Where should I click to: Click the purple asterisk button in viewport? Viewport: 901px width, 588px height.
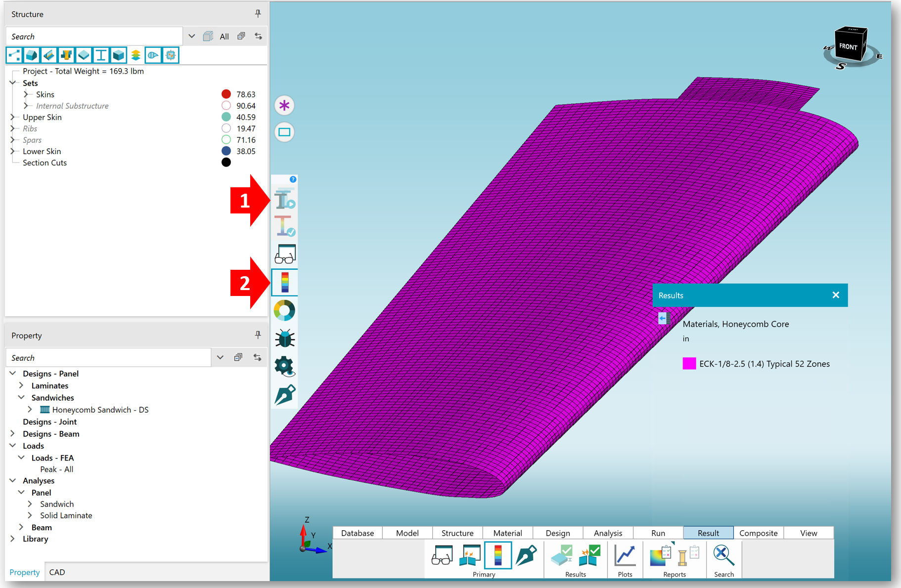(x=284, y=105)
